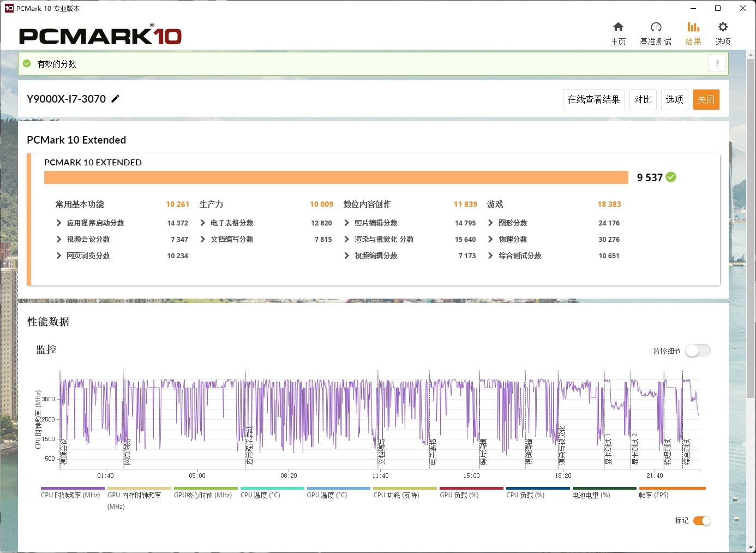The width and height of the screenshot is (756, 553).
Task: Click the 物理分数 value 30 276
Action: 609,239
